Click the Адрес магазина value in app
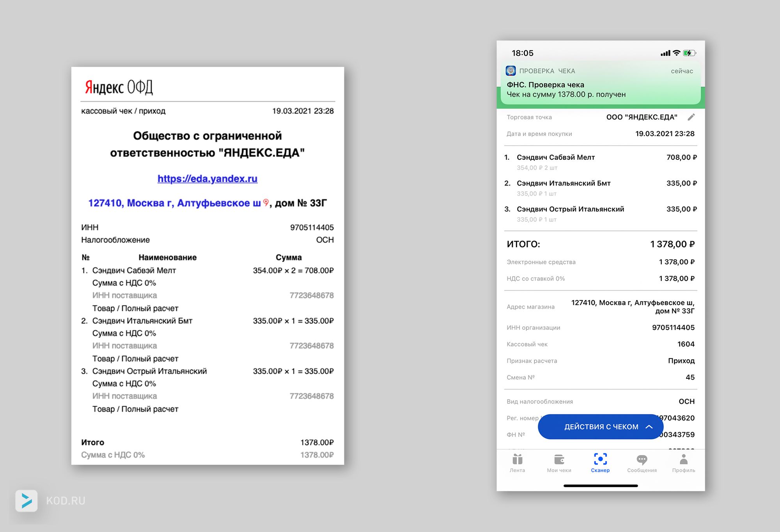 pos(633,307)
